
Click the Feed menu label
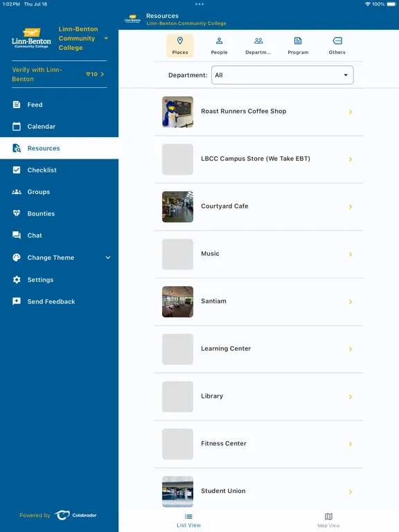35,105
